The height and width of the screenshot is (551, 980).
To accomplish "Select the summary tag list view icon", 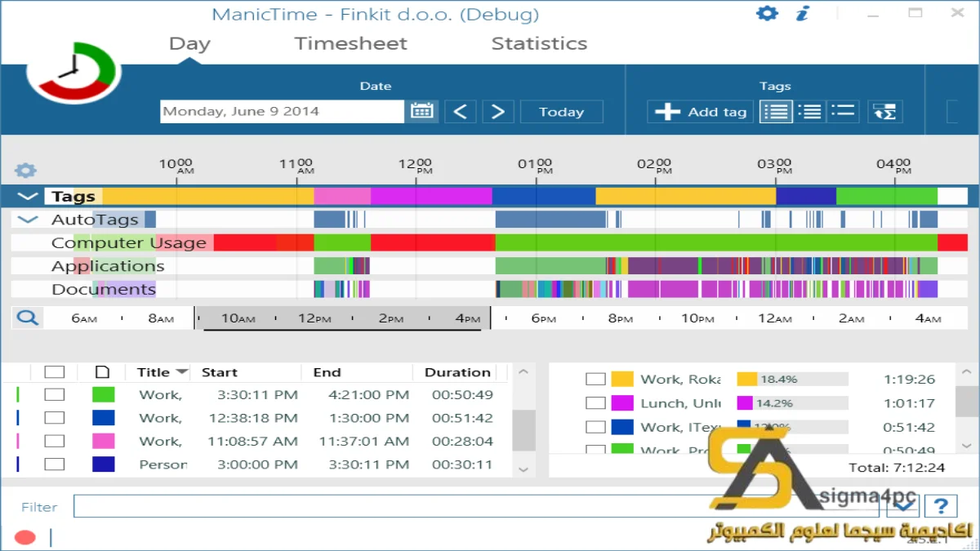I will pyautogui.click(x=844, y=112).
